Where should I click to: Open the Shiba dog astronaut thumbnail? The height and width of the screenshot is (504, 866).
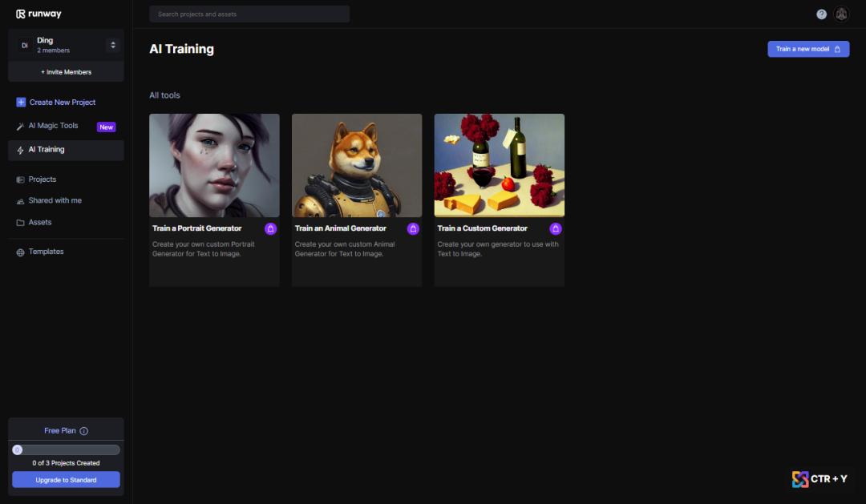tap(357, 165)
